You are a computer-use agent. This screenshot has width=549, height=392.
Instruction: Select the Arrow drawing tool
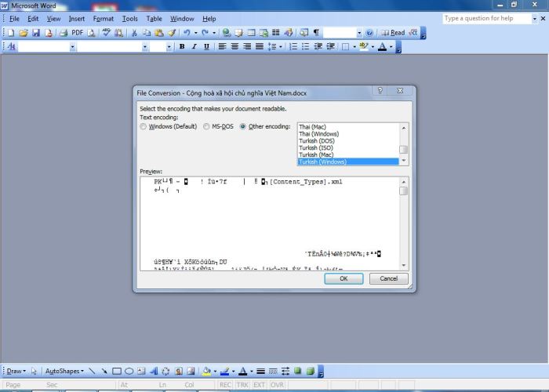point(104,372)
